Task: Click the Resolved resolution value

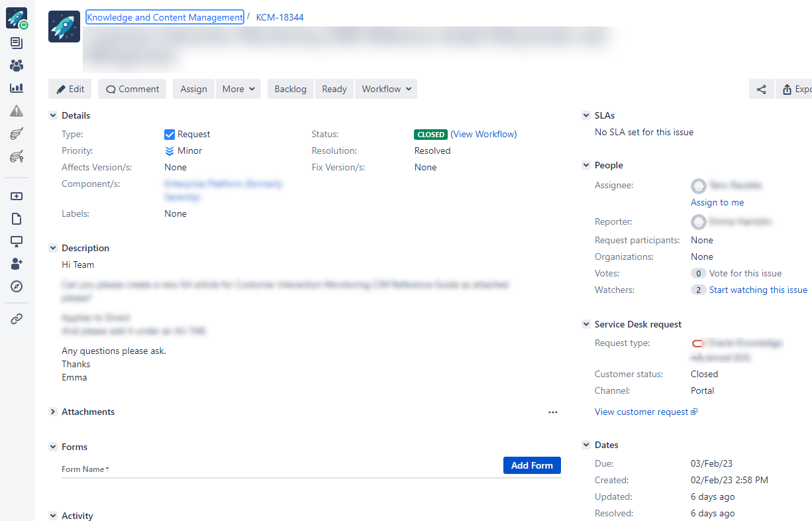Action: click(x=432, y=150)
